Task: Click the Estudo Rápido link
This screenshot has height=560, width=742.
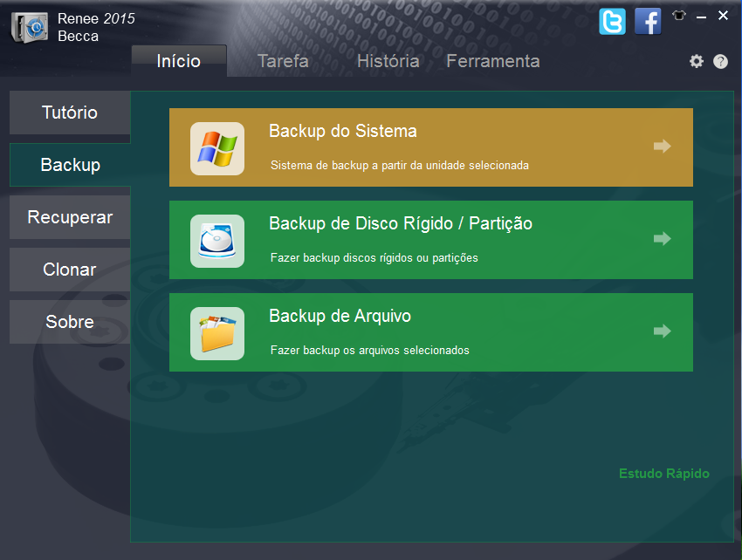Action: tap(664, 474)
